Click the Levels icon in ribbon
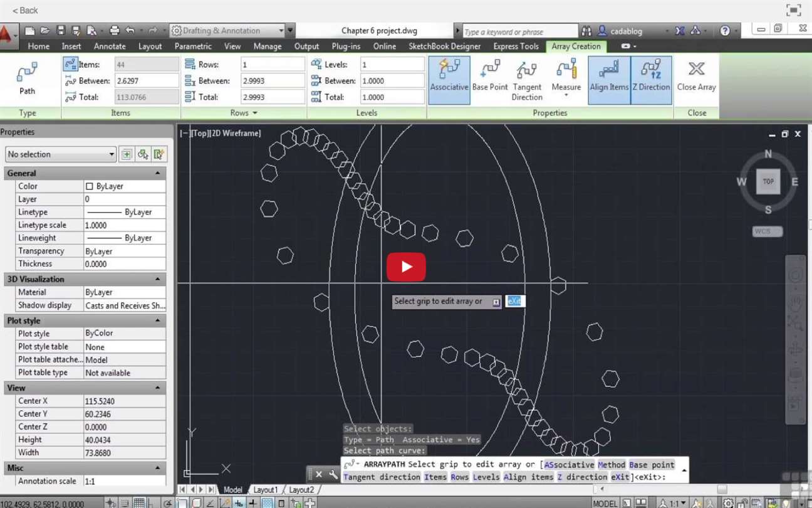 click(x=316, y=64)
